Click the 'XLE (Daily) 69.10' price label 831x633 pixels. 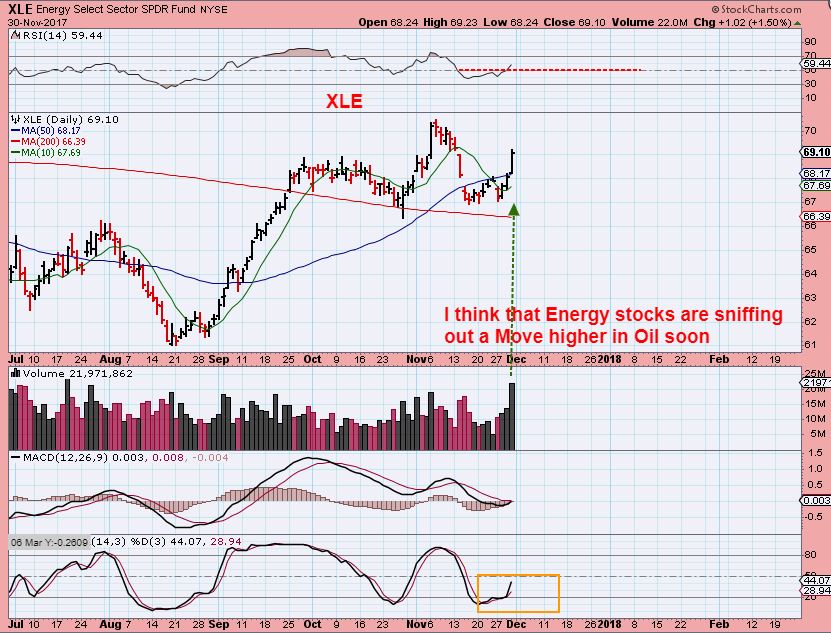pos(70,119)
